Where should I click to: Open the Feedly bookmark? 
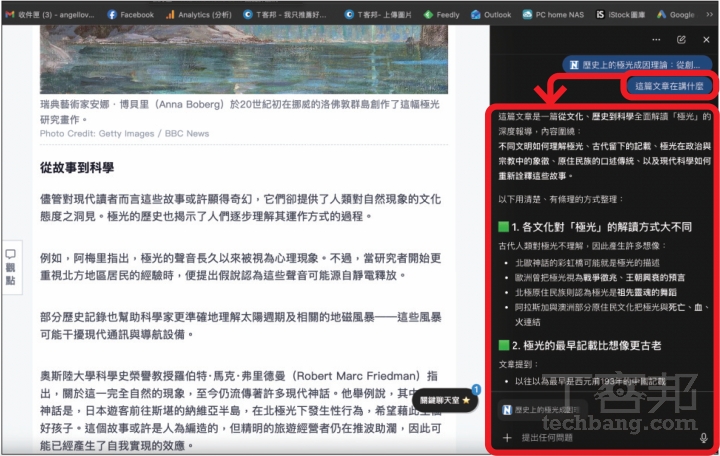(441, 15)
